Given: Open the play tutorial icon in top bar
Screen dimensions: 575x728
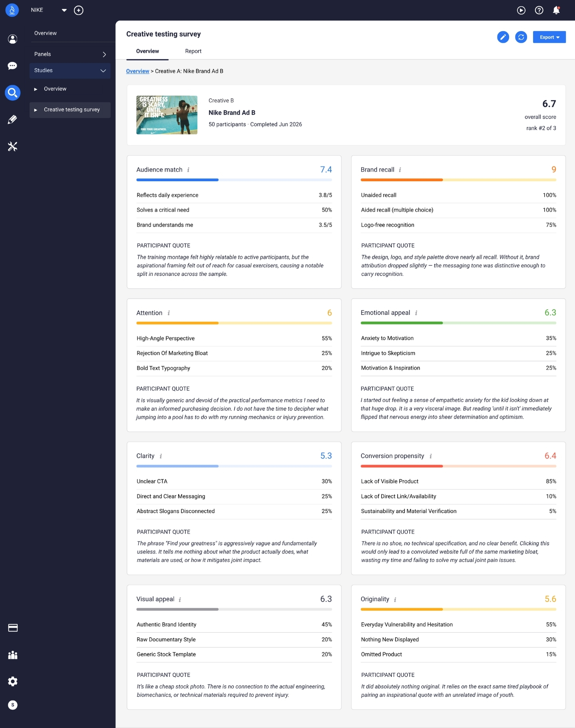Looking at the screenshot, I should 521,10.
